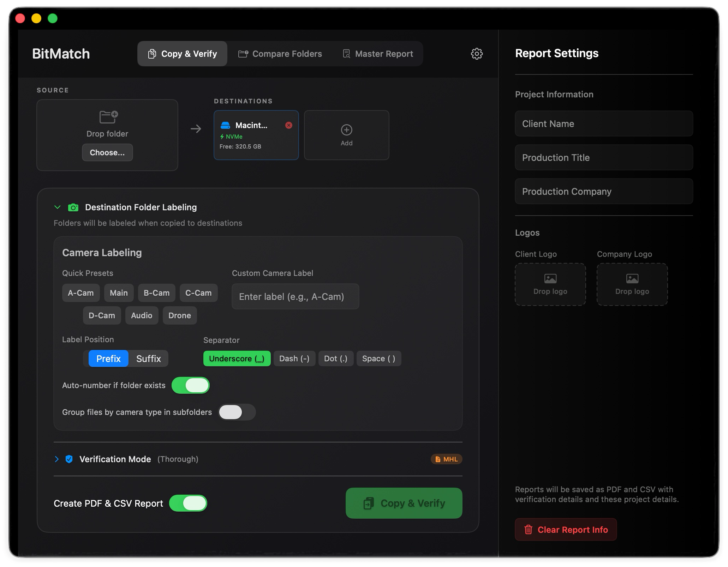Click the Company Logo drop image icon

click(x=632, y=279)
